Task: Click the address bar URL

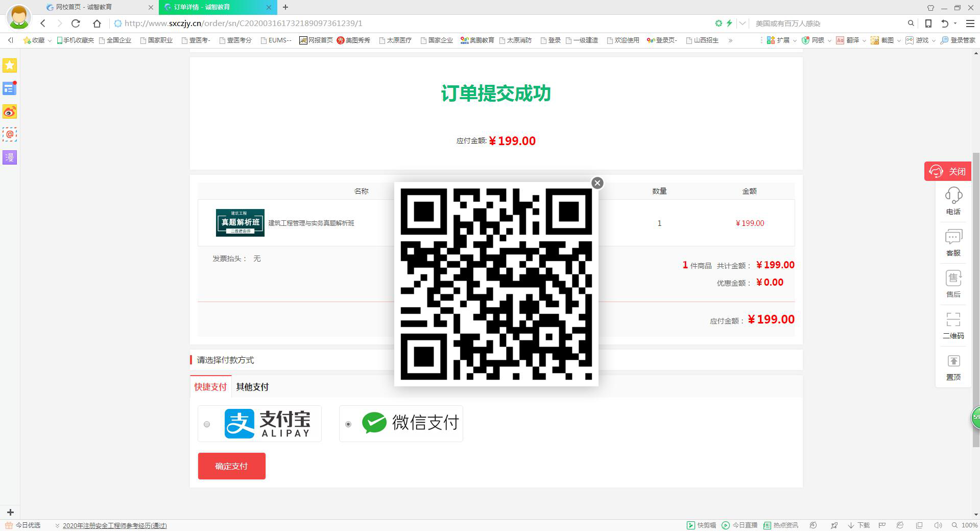Action: tap(243, 23)
